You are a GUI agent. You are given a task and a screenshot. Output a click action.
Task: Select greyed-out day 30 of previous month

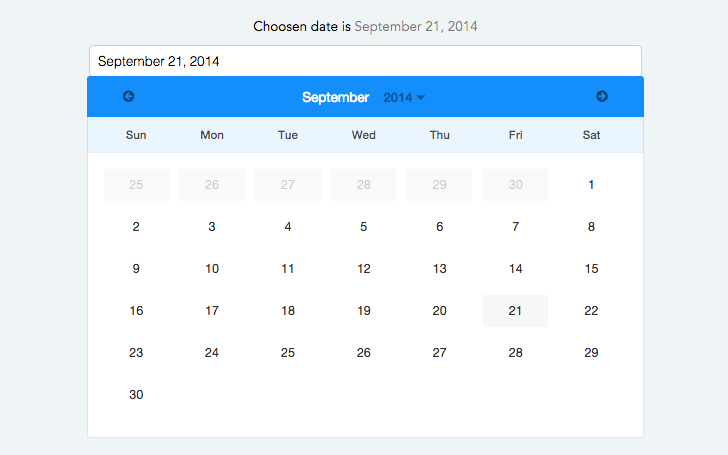(x=515, y=185)
